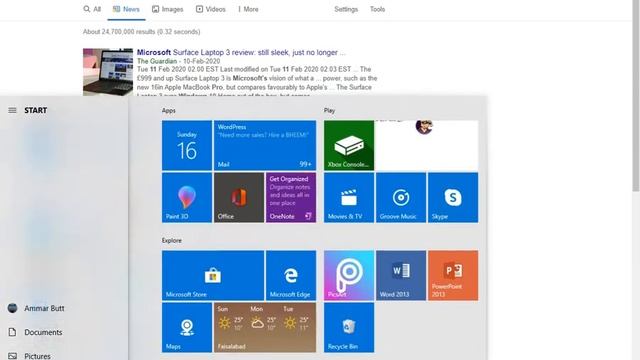Open the PicsArt tile
Image resolution: width=640 pixels, height=360 pixels.
349,276
